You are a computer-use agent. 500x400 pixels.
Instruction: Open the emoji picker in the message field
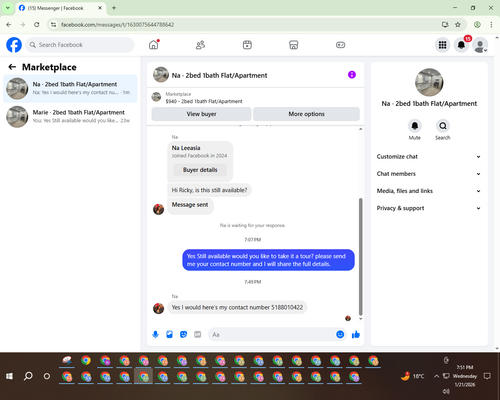(340, 334)
